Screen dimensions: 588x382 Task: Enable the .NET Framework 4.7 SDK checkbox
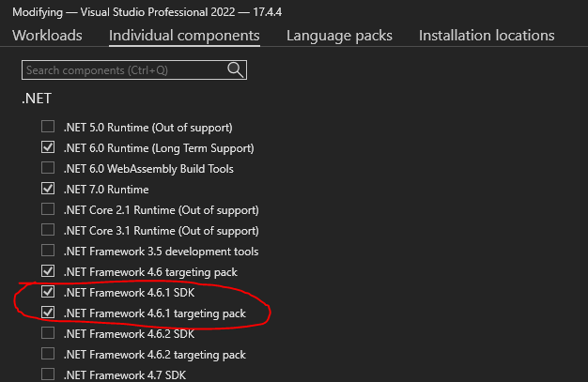pos(48,374)
